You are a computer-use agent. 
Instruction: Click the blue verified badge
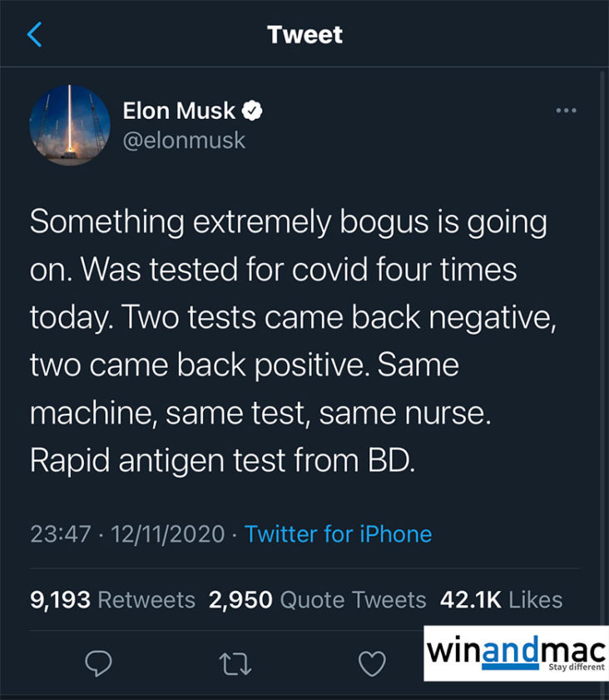point(253,111)
